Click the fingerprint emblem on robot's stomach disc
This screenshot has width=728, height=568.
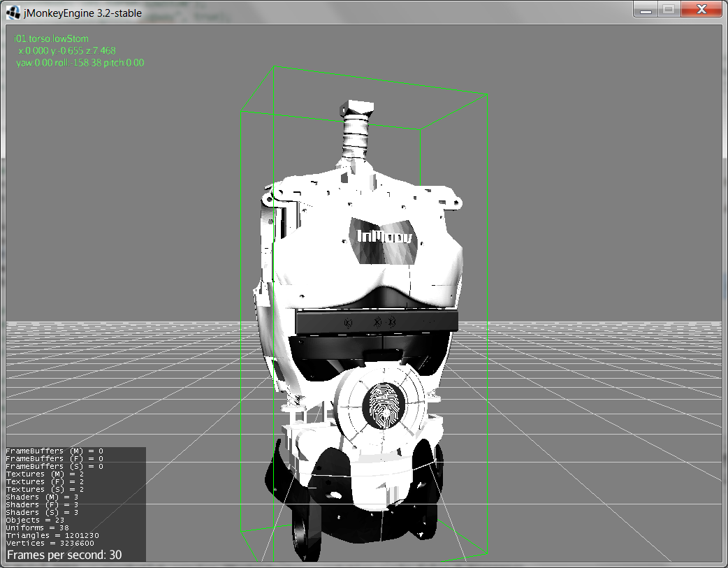[x=384, y=407]
